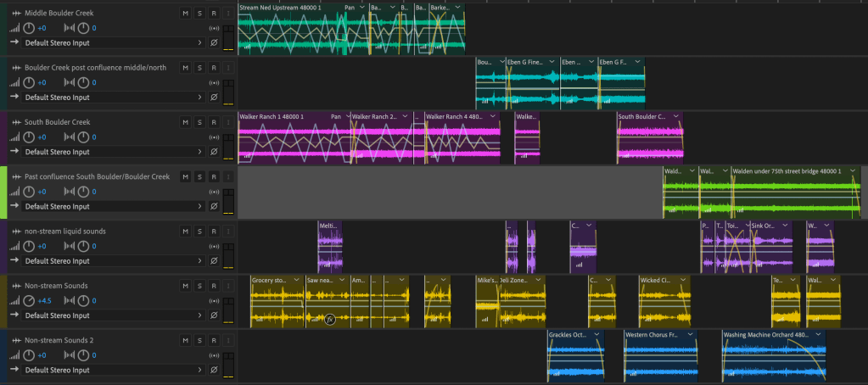This screenshot has width=868, height=385.
Task: Toggle sum to mono on Non-stream Sounds 2
Action: pos(214,355)
